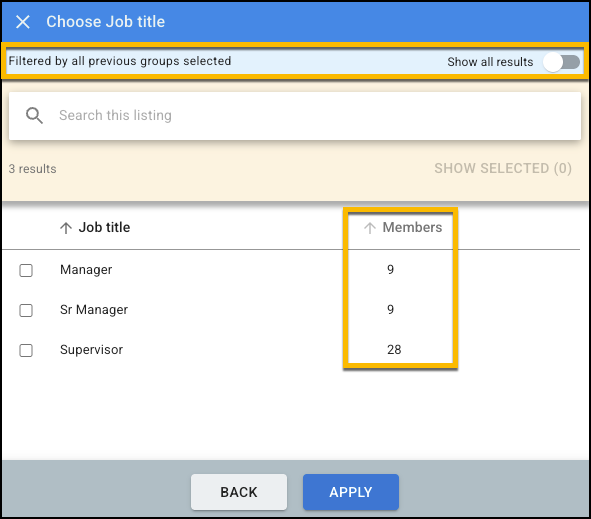This screenshot has height=519, width=591.
Task: Toggle the Show all results switch
Action: tap(561, 62)
